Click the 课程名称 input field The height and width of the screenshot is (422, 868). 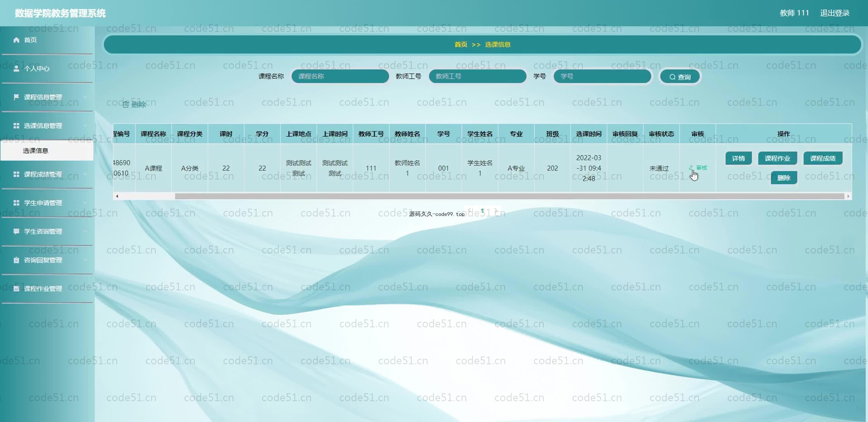point(340,76)
